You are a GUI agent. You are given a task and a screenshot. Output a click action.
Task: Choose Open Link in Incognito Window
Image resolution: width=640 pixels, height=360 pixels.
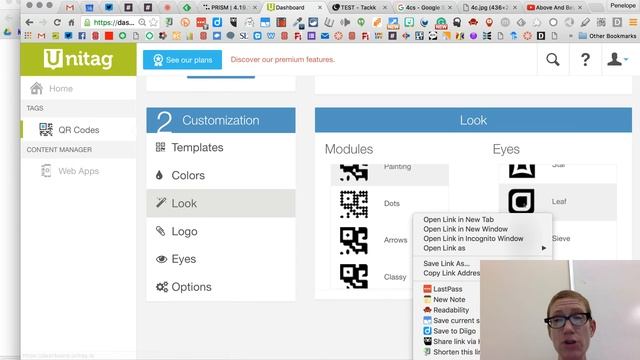473,238
